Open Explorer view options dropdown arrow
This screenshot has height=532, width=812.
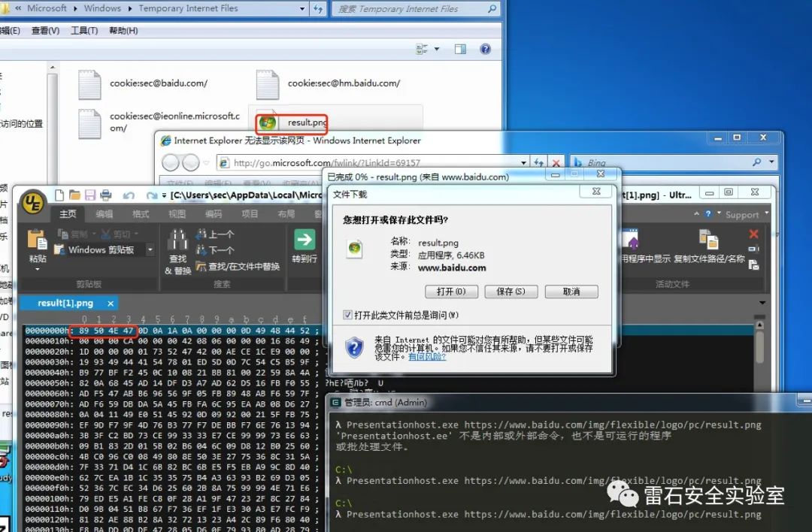click(437, 49)
